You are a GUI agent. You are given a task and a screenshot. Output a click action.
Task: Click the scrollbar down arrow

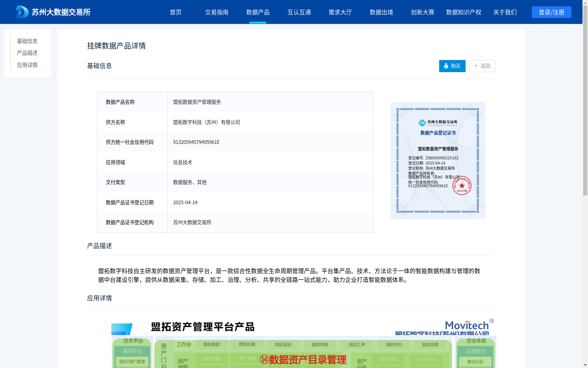point(585,365)
